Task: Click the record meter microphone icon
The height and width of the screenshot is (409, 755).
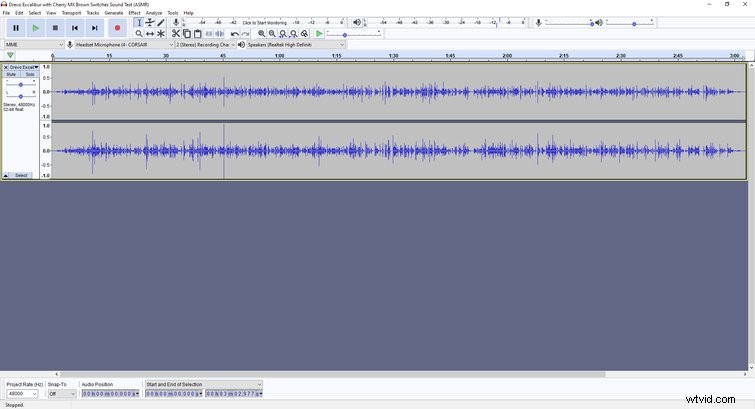Action: 176,23
